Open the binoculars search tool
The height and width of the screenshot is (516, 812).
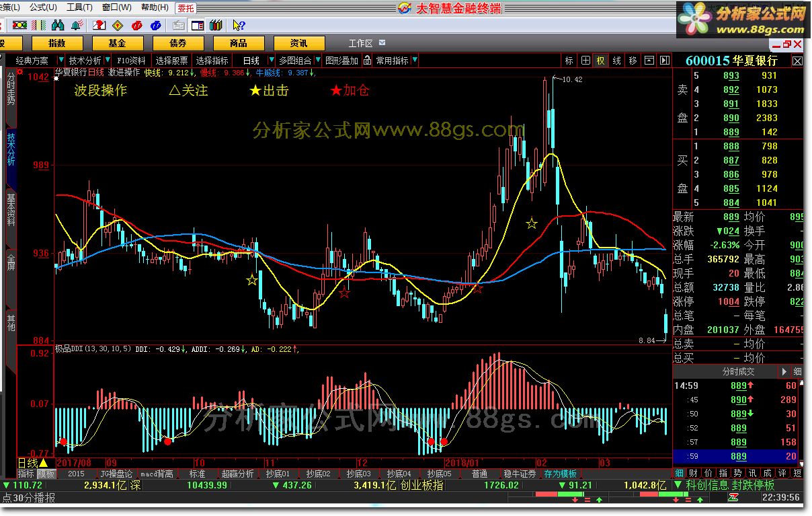coord(58,25)
